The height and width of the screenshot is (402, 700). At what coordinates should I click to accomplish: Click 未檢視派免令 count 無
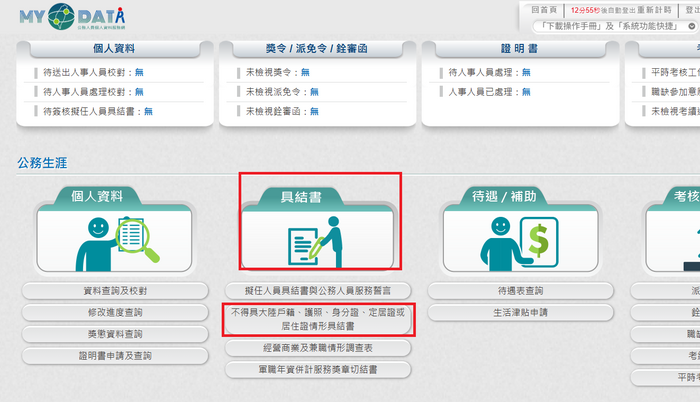coord(314,92)
